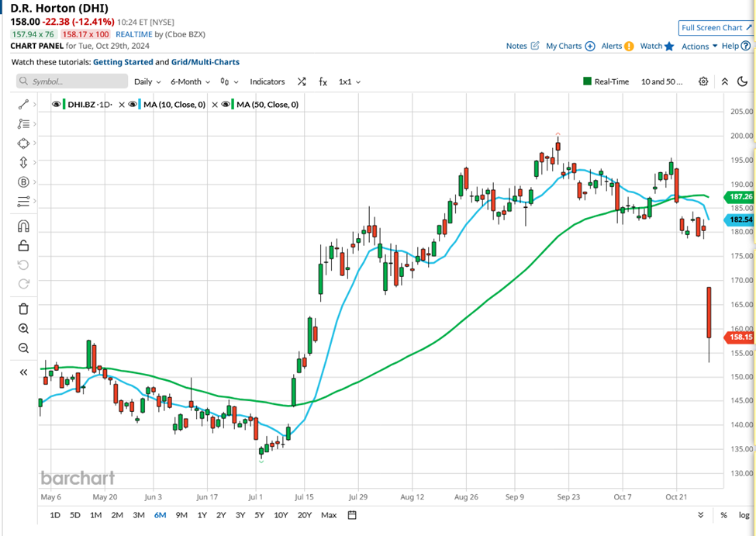Select the trend line drawing tool
This screenshot has height=536, width=756.
[22, 104]
